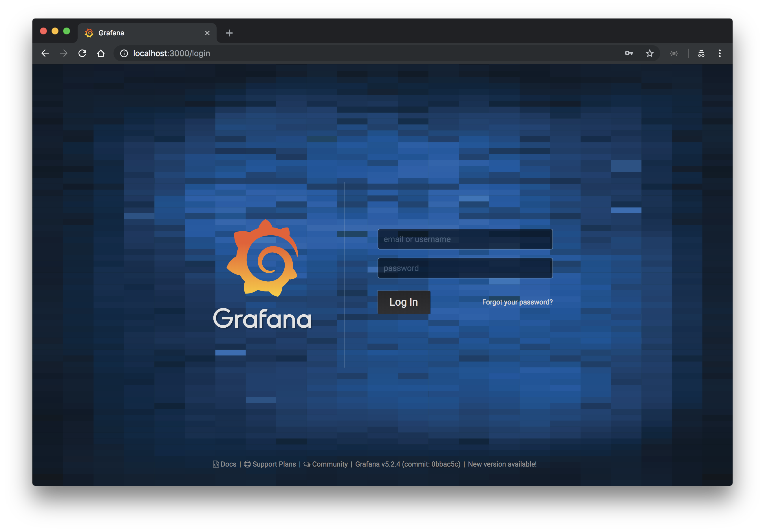Click the forward navigation arrow

click(x=64, y=53)
